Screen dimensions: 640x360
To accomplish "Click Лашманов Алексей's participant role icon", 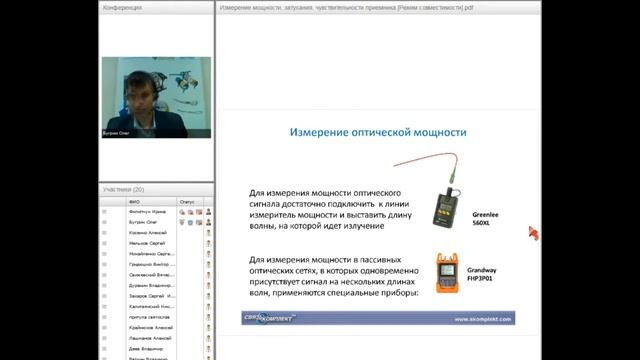I will tap(209, 338).
